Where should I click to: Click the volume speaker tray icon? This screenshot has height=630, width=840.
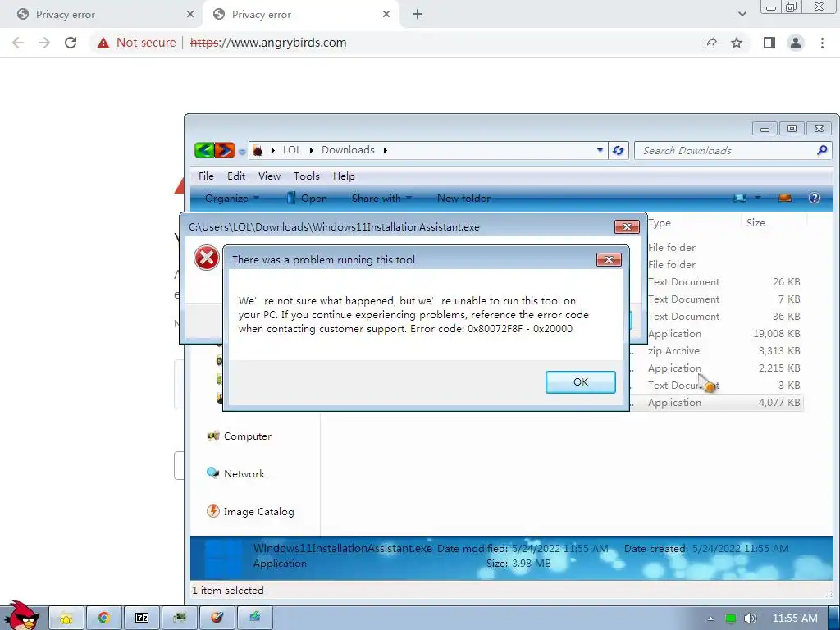750,619
